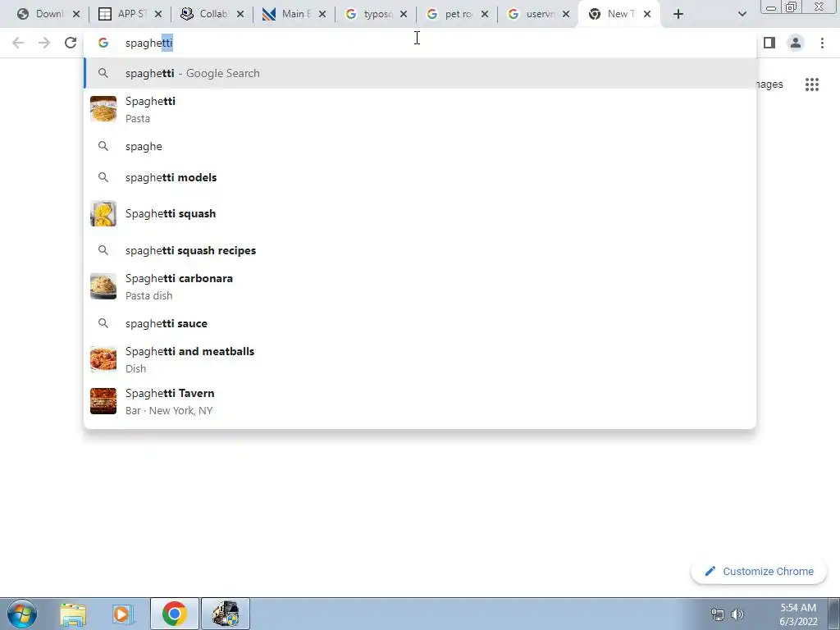Close the New Tab tab
The width and height of the screenshot is (840, 630).
point(647,14)
